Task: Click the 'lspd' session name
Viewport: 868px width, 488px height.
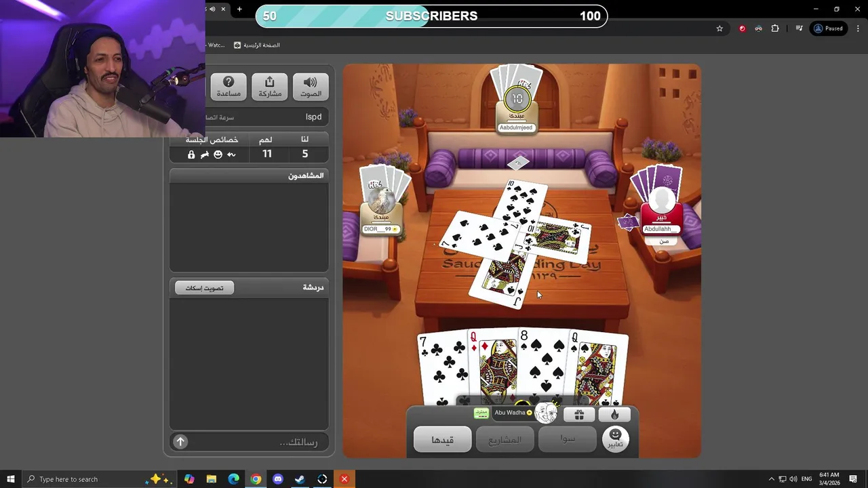Action: click(313, 117)
